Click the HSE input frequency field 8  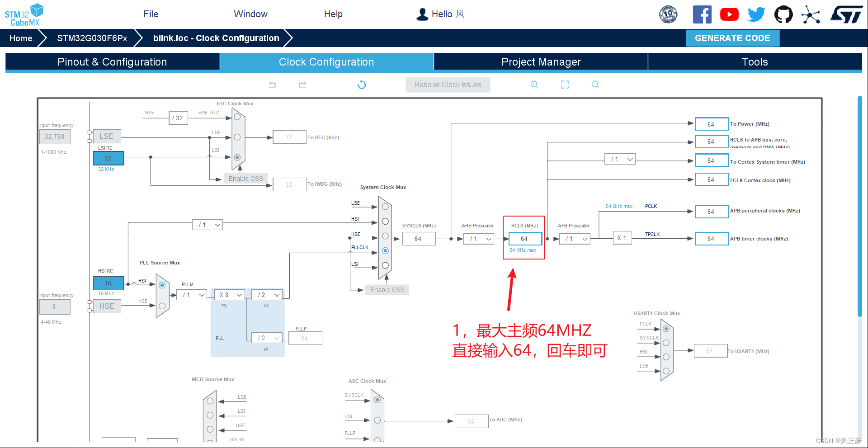click(55, 307)
